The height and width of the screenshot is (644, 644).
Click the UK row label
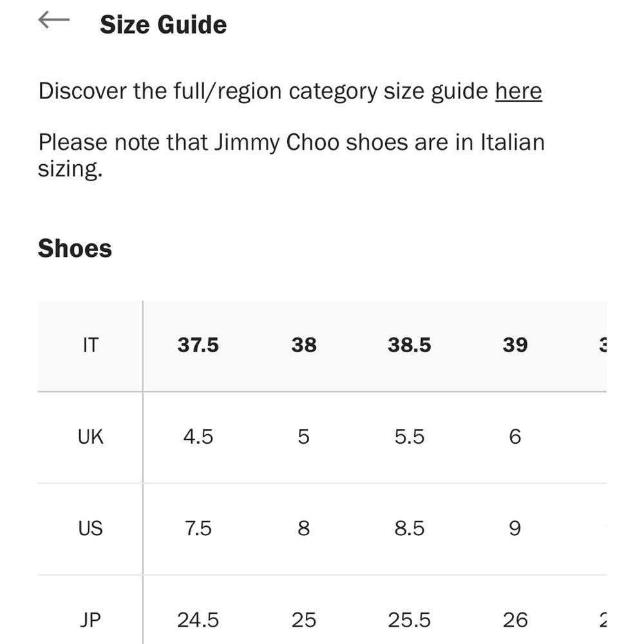[x=90, y=437]
